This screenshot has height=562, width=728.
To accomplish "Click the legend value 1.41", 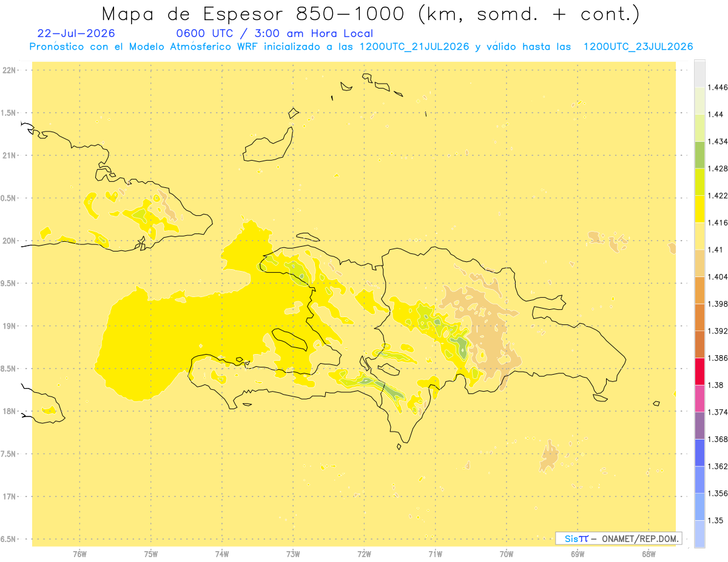I will (716, 250).
